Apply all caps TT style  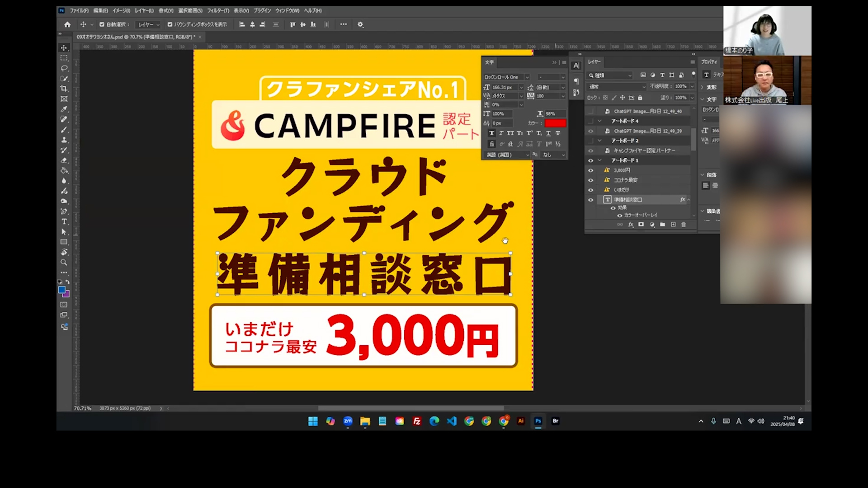coord(510,133)
